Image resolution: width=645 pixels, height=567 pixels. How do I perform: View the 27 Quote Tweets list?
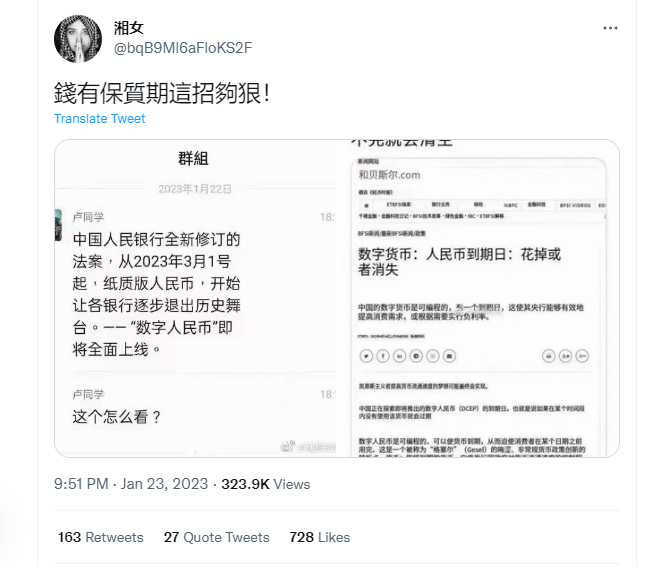(216, 537)
